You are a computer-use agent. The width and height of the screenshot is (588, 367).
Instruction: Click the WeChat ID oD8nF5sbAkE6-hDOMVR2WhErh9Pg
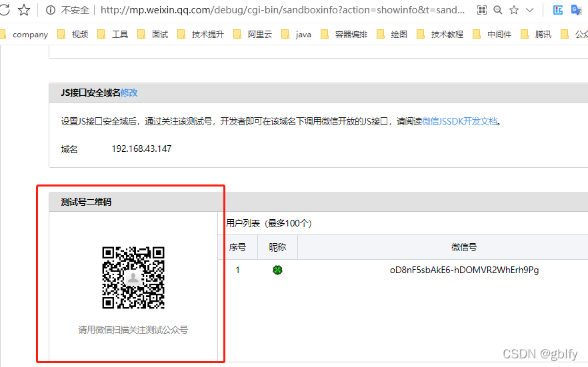pyautogui.click(x=464, y=270)
